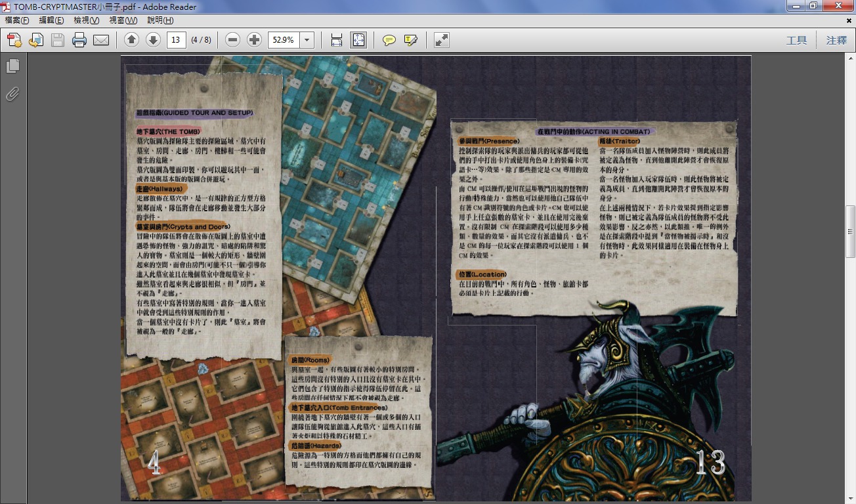Click the zoom percentage field 52.9%
Viewport: 856px width, 504px height.
[284, 40]
